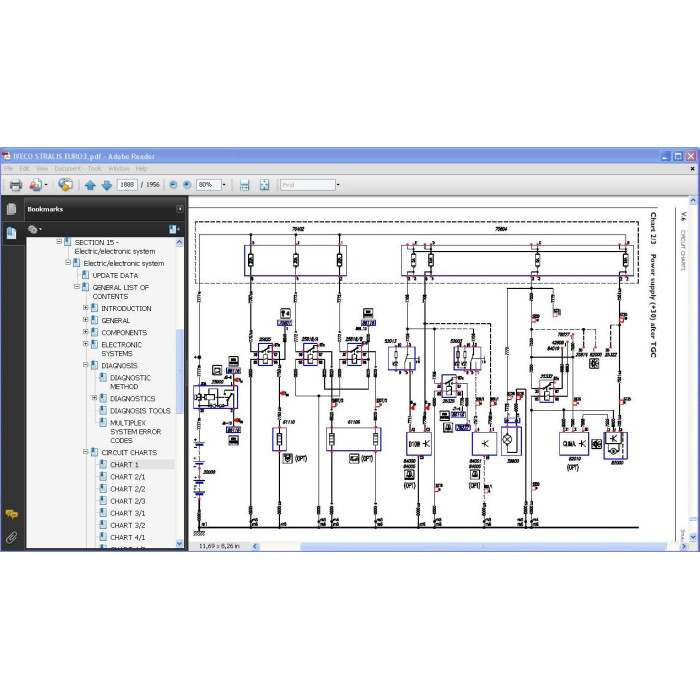Open the View menu
The height and width of the screenshot is (700, 700).
[x=42, y=169]
